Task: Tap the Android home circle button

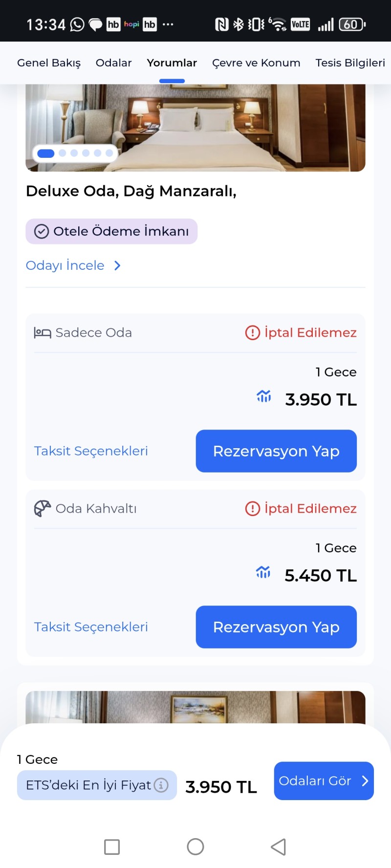Action: click(195, 846)
